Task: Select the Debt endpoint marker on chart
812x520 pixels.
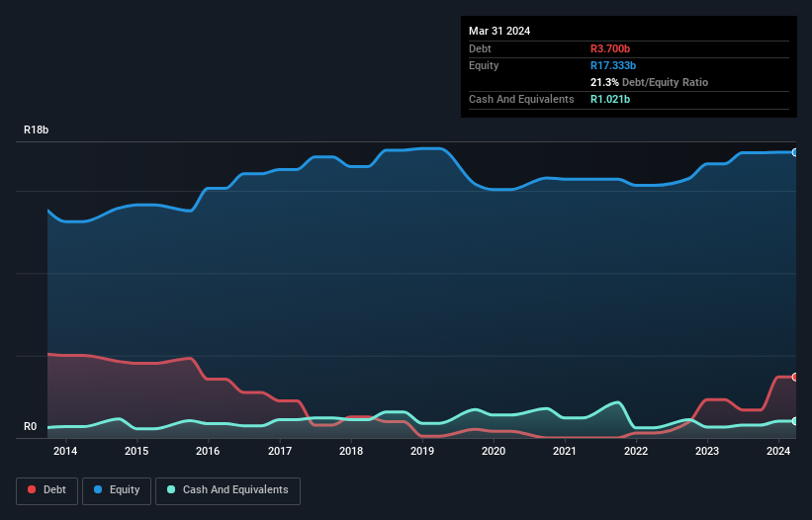Action: click(795, 377)
